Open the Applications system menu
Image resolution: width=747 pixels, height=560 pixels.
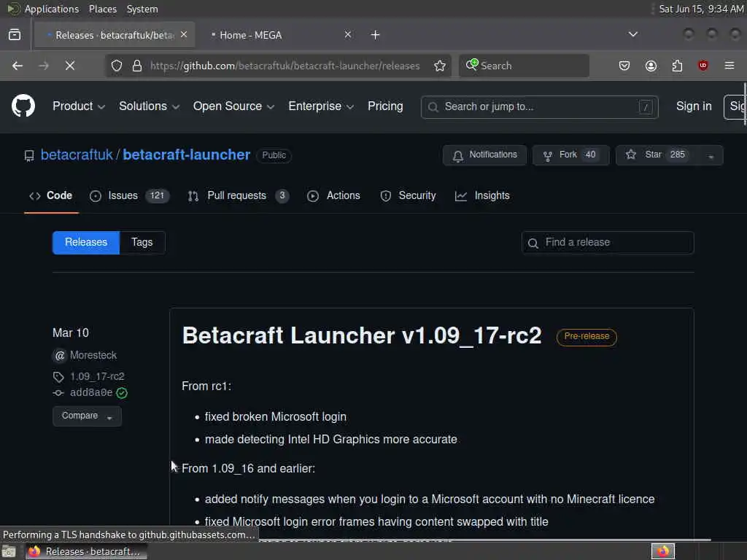pos(52,9)
